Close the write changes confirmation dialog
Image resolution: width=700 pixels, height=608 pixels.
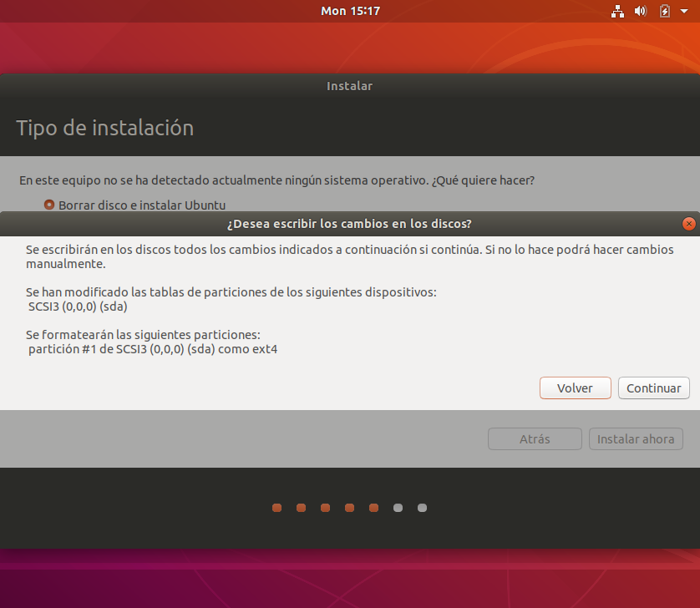click(689, 224)
